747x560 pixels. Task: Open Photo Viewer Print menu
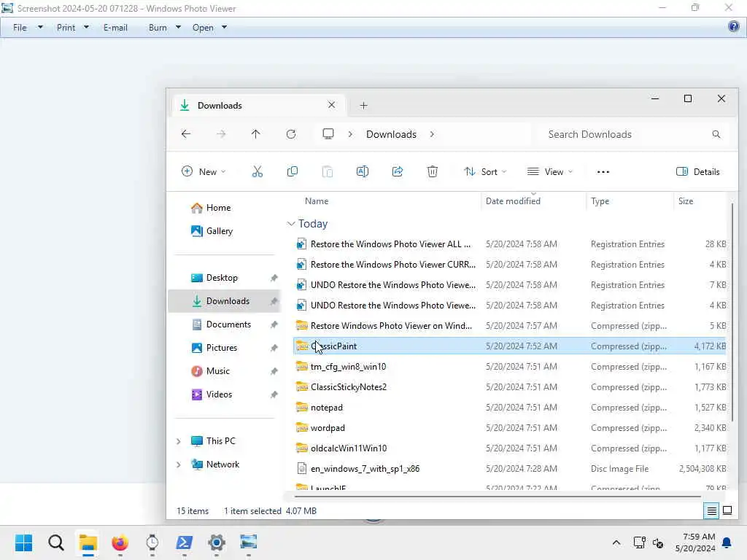coord(73,28)
